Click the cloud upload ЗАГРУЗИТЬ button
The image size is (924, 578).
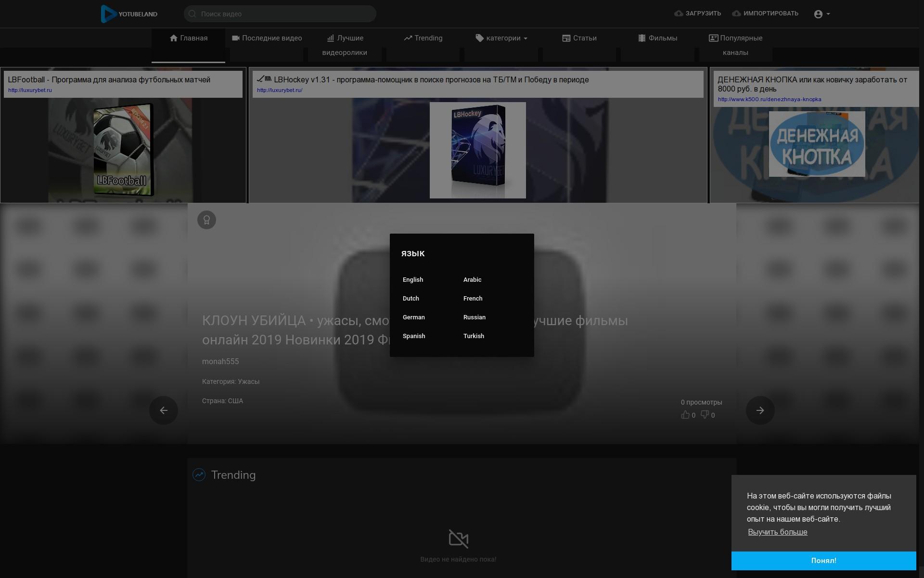tap(697, 13)
